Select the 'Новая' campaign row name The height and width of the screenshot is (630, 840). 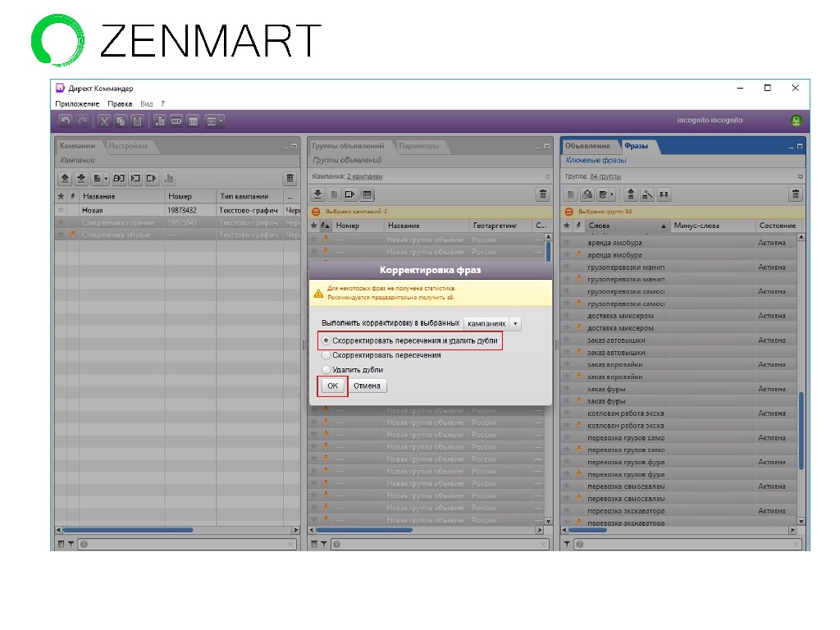[x=93, y=211]
